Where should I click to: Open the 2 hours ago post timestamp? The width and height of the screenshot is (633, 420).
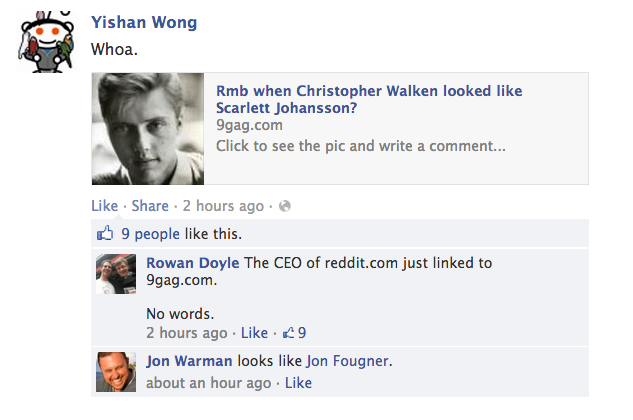[223, 206]
